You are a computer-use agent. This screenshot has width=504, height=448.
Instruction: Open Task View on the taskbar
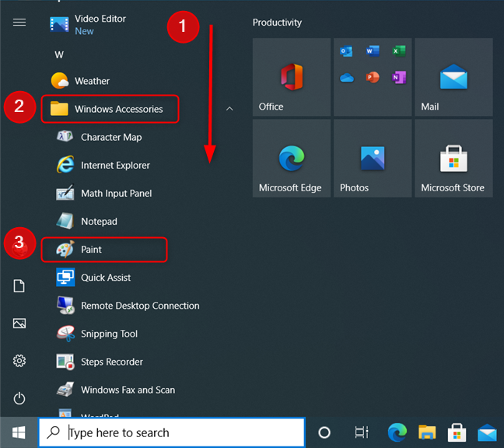[x=362, y=432]
